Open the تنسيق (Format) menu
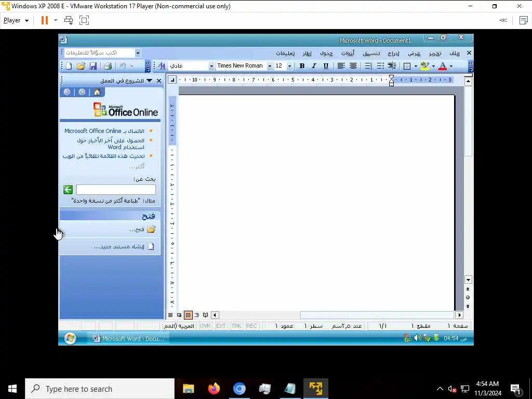Image resolution: width=532 pixels, height=399 pixels. coord(371,54)
